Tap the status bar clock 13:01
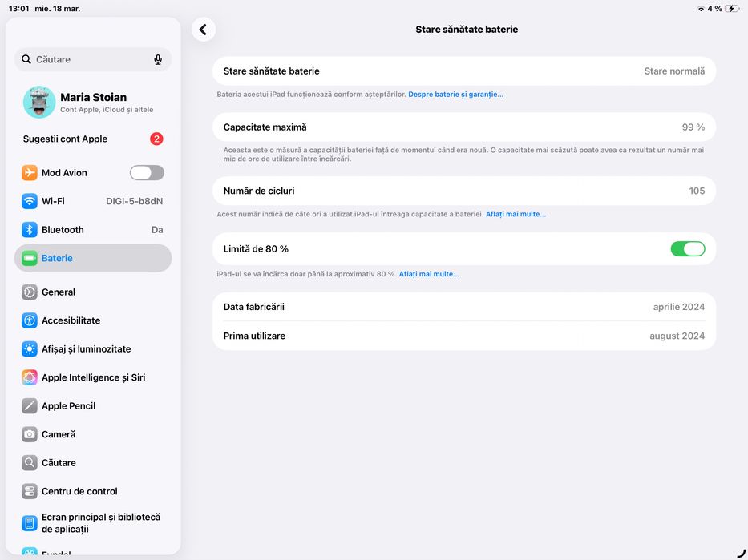Image resolution: width=748 pixels, height=560 pixels. pos(18,9)
